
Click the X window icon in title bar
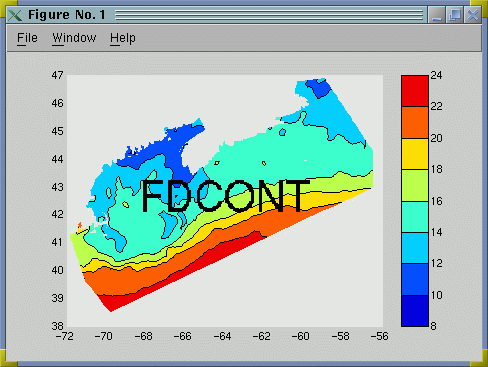click(x=15, y=15)
